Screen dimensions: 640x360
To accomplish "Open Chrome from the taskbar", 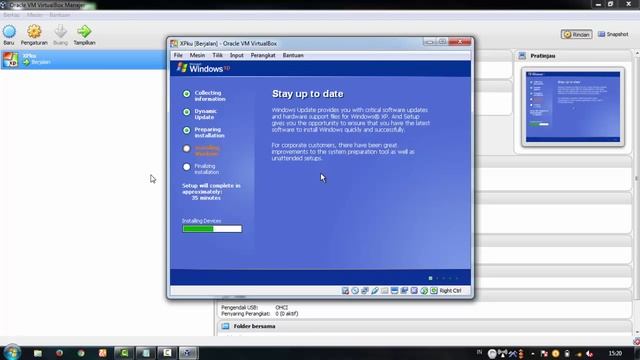I will click(81, 353).
